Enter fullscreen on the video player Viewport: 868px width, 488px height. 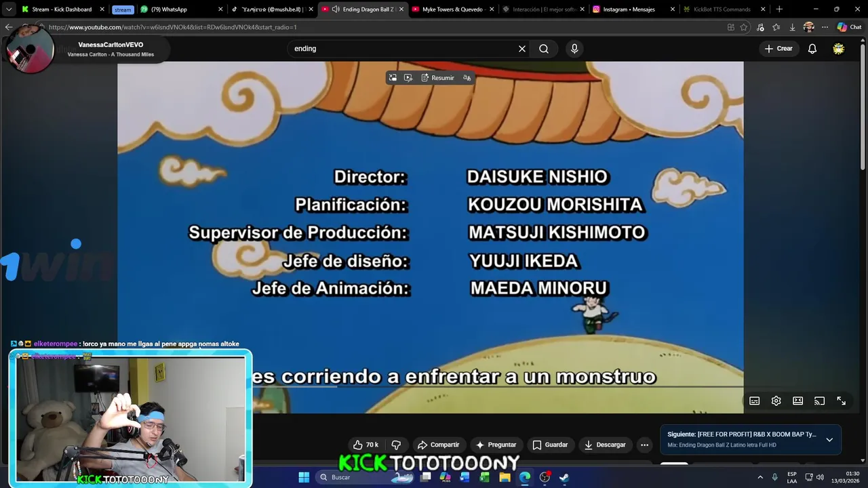tap(841, 401)
